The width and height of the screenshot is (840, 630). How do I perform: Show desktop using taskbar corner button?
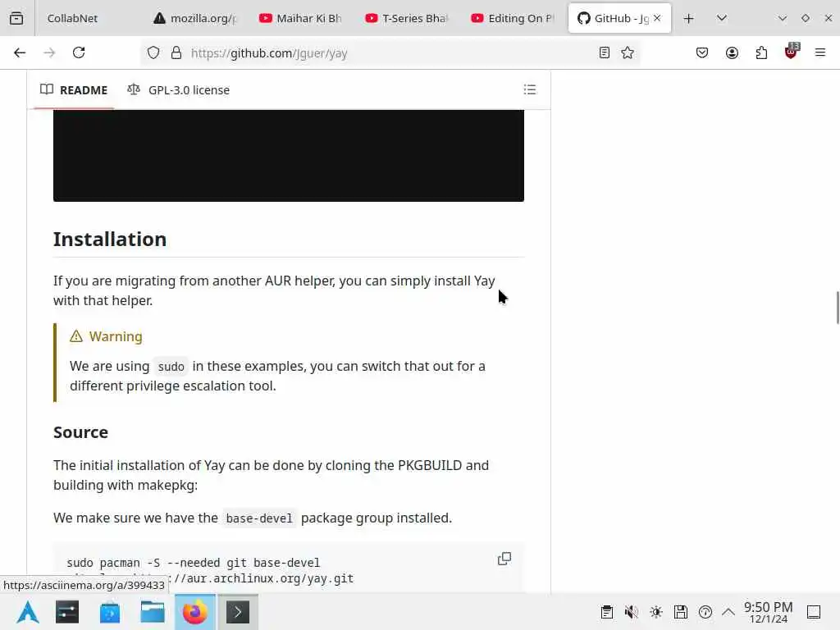[814, 612]
